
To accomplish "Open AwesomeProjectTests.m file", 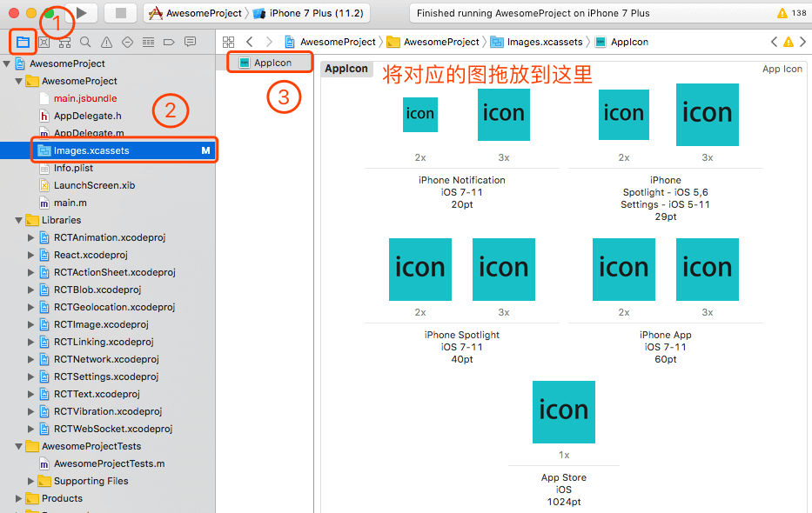I will pos(110,463).
